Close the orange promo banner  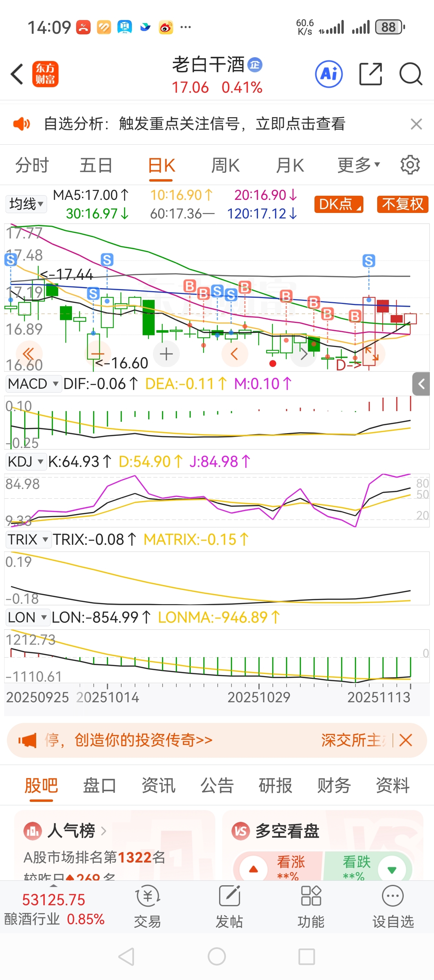pyautogui.click(x=405, y=740)
